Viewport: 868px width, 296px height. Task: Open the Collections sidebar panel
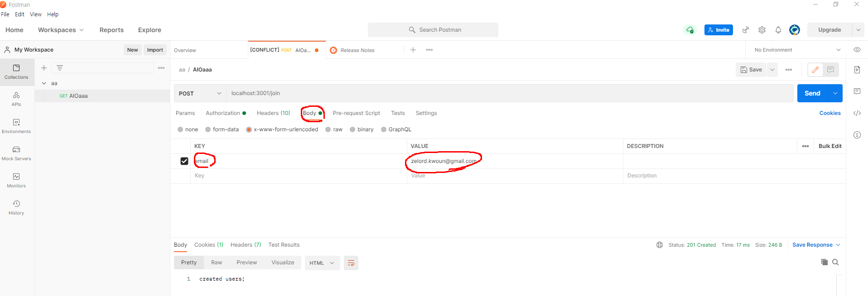coord(16,72)
